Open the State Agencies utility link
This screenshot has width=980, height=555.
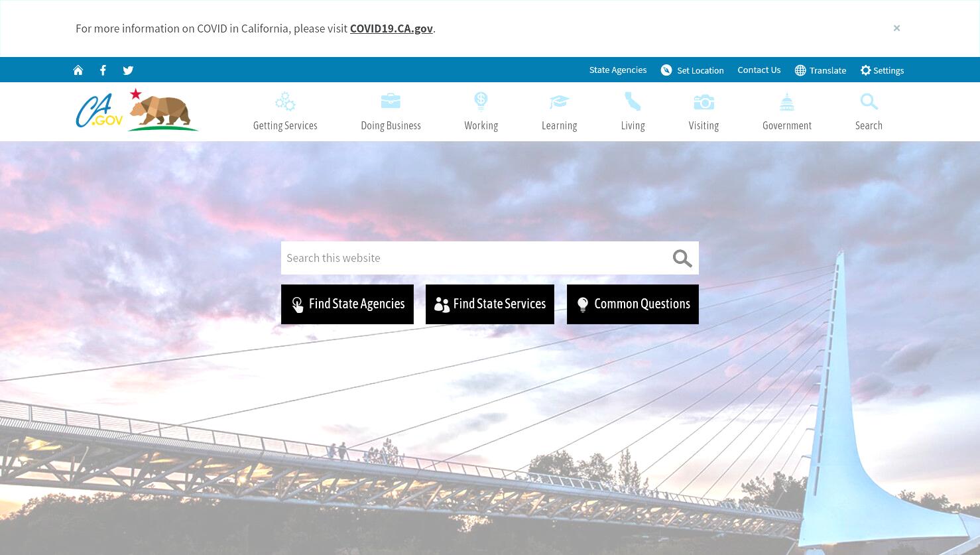[x=617, y=70]
